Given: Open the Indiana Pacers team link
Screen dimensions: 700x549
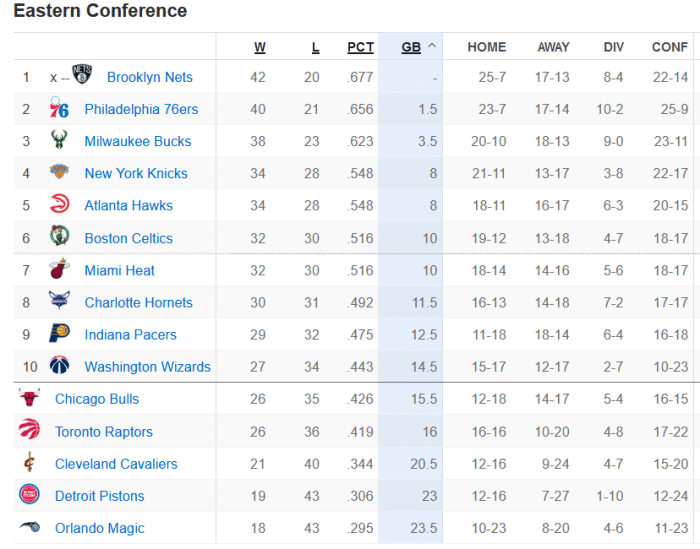Looking at the screenshot, I should (x=130, y=334).
